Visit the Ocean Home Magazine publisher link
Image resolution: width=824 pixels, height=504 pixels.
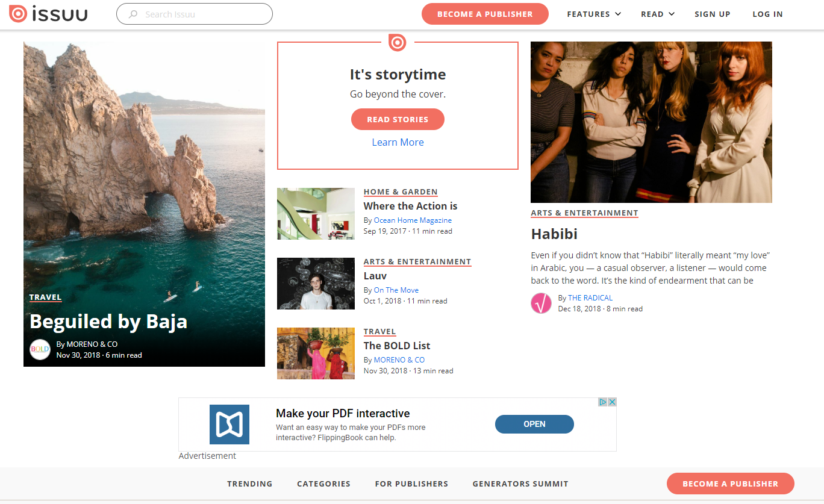(413, 220)
